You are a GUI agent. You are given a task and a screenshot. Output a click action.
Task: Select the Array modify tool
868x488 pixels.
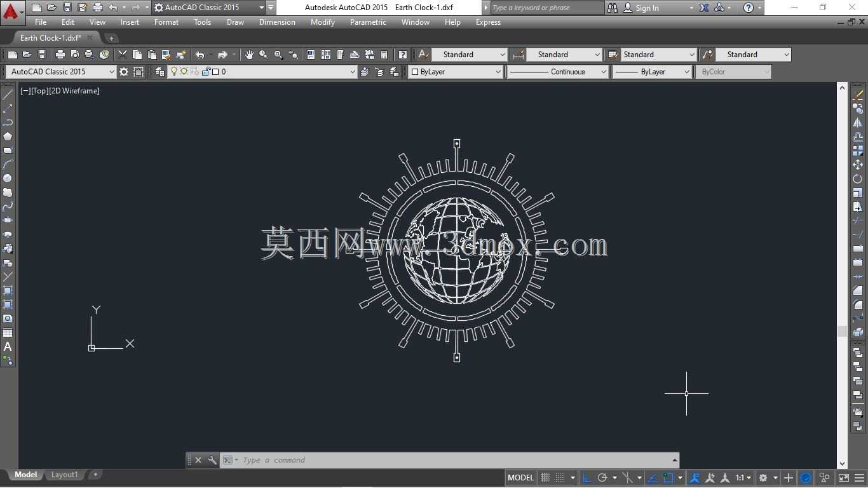[858, 151]
